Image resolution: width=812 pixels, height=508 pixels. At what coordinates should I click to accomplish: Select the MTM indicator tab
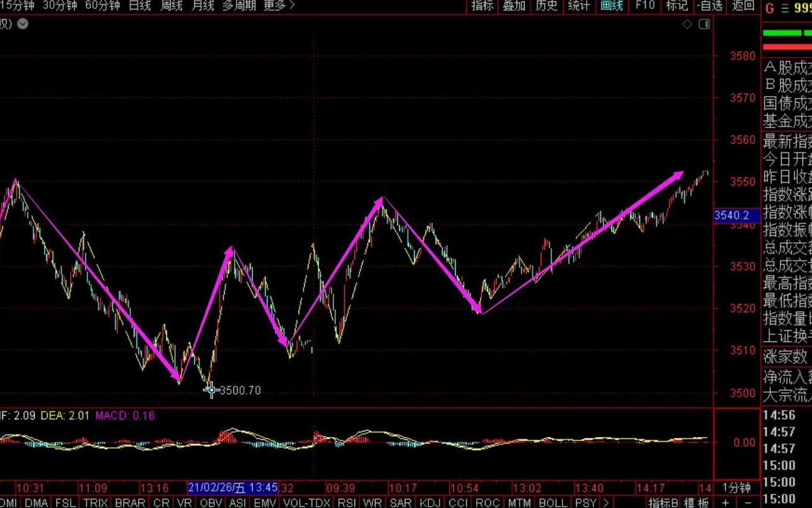pos(519,502)
